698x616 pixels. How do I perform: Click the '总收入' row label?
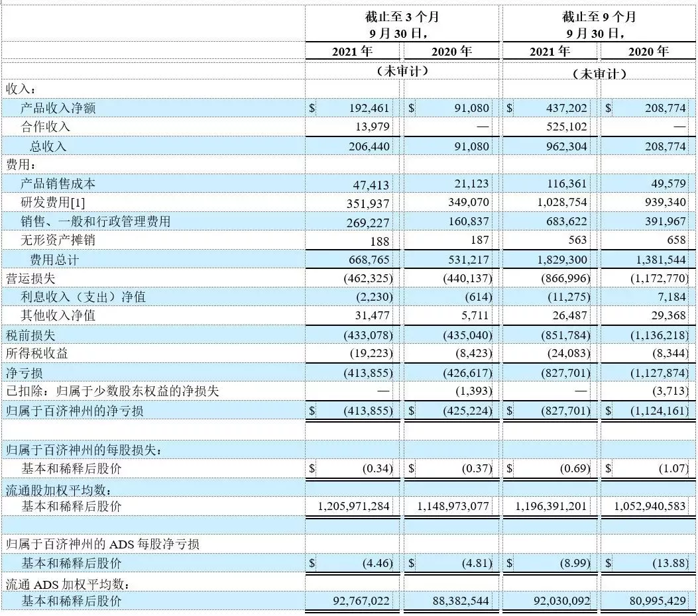tap(48, 146)
